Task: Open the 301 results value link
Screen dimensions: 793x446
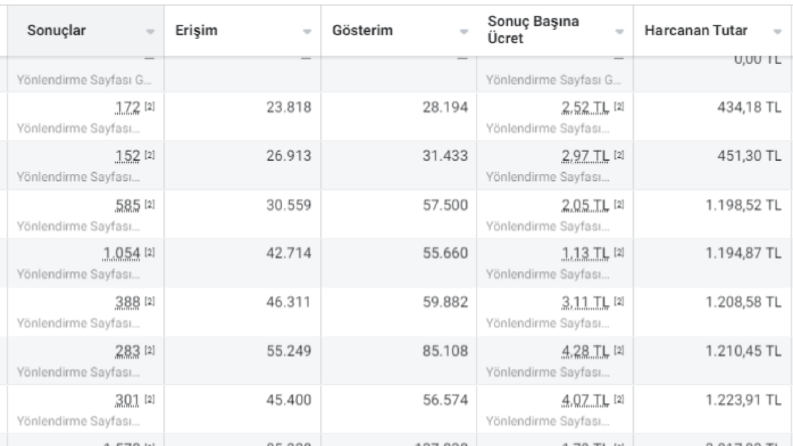Action: tap(127, 400)
